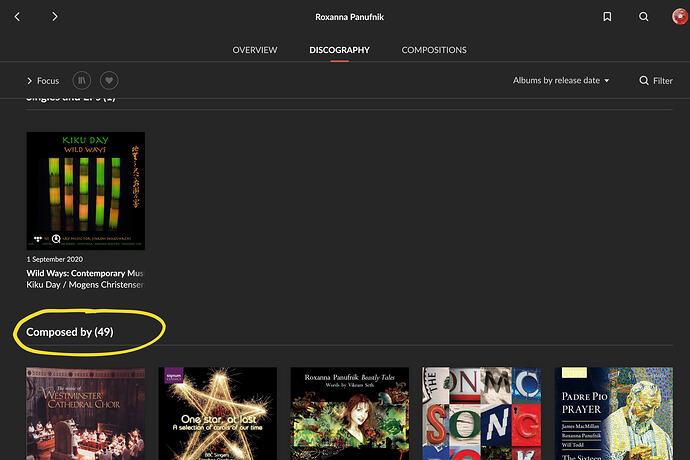Switch to the Compositions tab
This screenshot has height=460, width=690.
434,50
